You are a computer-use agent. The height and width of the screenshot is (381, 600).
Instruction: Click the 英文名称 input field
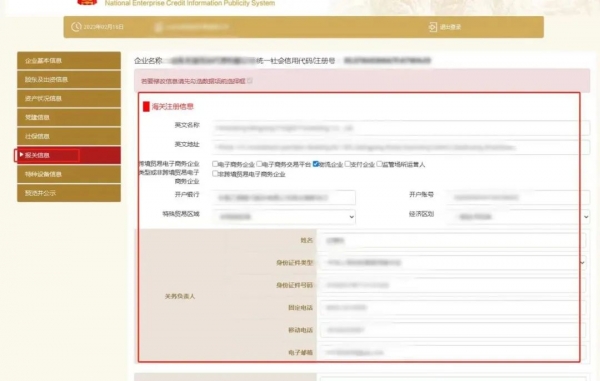coord(401,128)
